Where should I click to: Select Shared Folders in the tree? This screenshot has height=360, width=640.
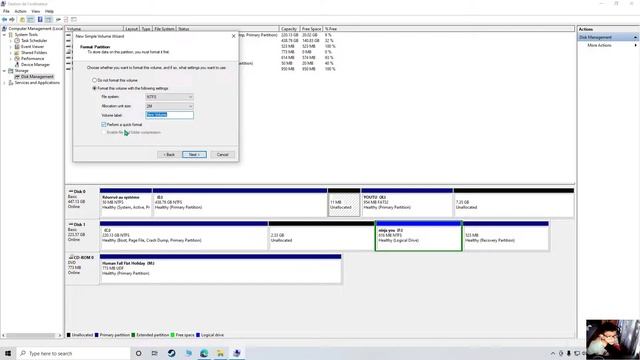point(34,53)
